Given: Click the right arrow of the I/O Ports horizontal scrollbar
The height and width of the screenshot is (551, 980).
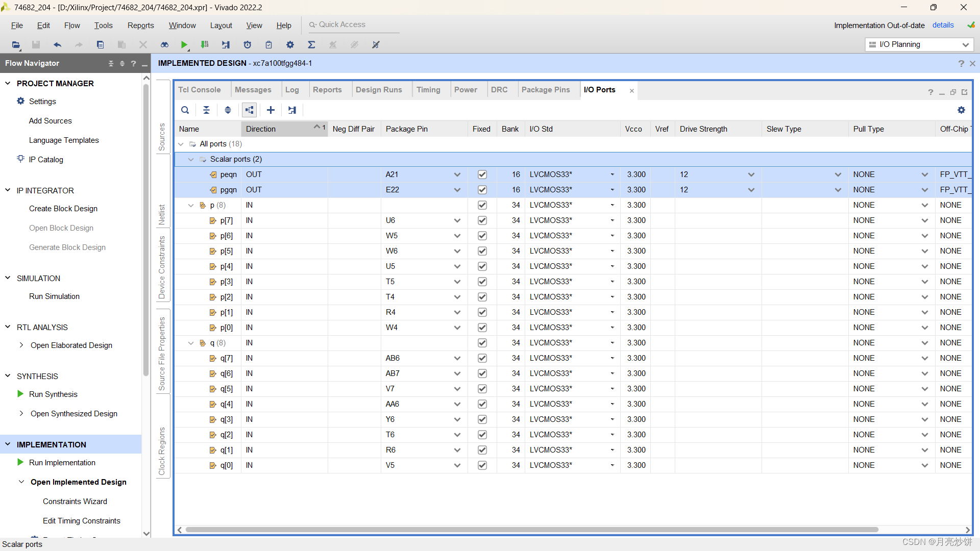Looking at the screenshot, I should click(968, 530).
